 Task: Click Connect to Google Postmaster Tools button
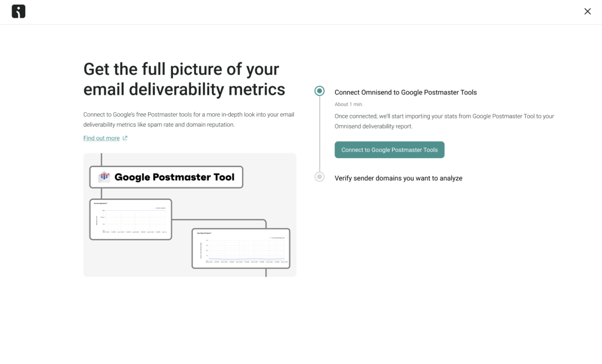click(389, 150)
